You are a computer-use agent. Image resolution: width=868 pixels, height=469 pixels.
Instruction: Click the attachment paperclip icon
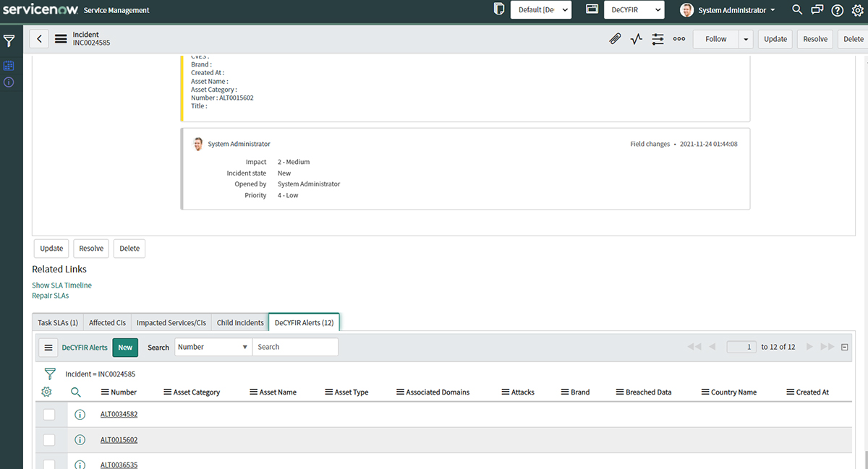[x=615, y=39]
